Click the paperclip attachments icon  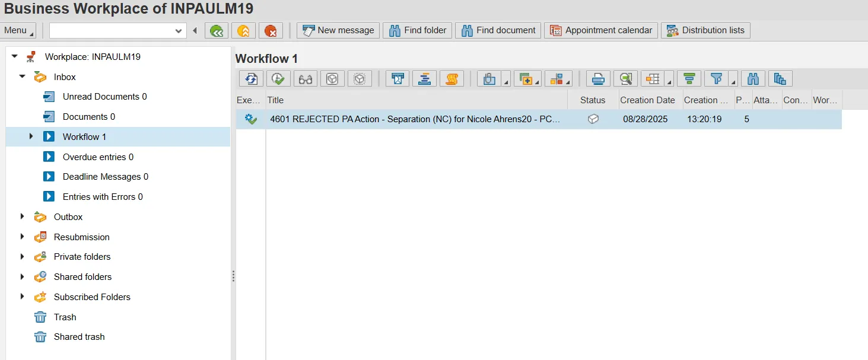click(490, 79)
